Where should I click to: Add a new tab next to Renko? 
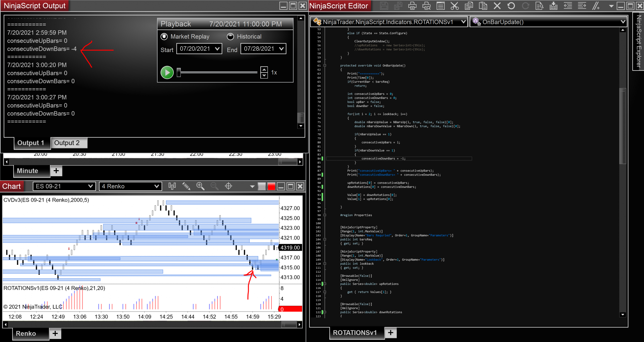click(x=55, y=334)
